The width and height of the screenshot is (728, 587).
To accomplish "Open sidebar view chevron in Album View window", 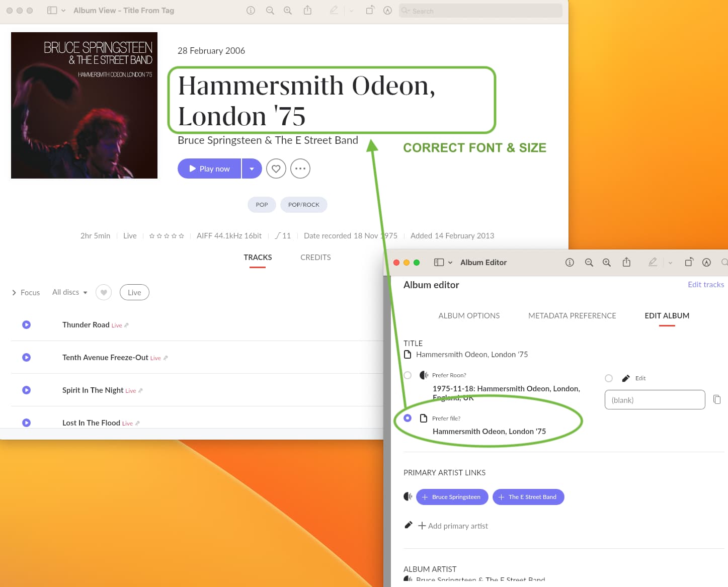I will [63, 11].
